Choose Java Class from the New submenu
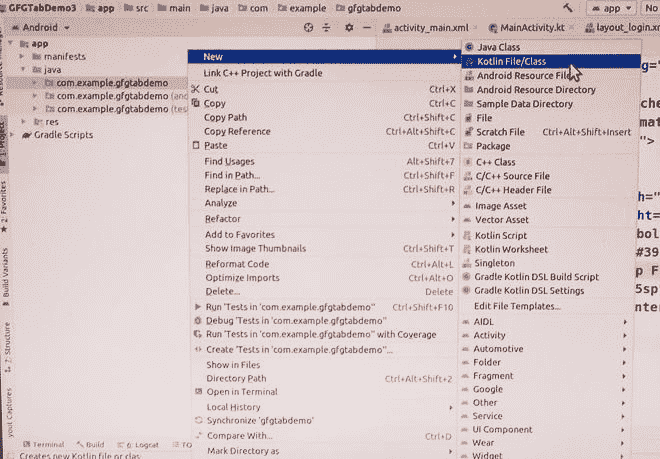The height and width of the screenshot is (459, 660). point(497,47)
